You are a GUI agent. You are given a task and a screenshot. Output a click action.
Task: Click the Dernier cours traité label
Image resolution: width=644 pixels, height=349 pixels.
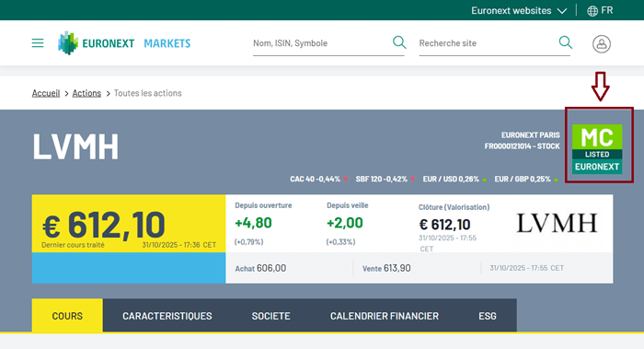(x=73, y=245)
